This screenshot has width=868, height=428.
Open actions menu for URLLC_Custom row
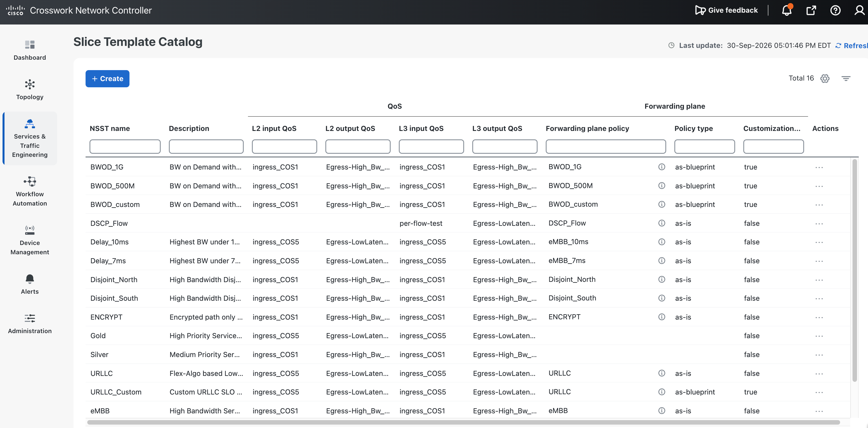coord(819,392)
